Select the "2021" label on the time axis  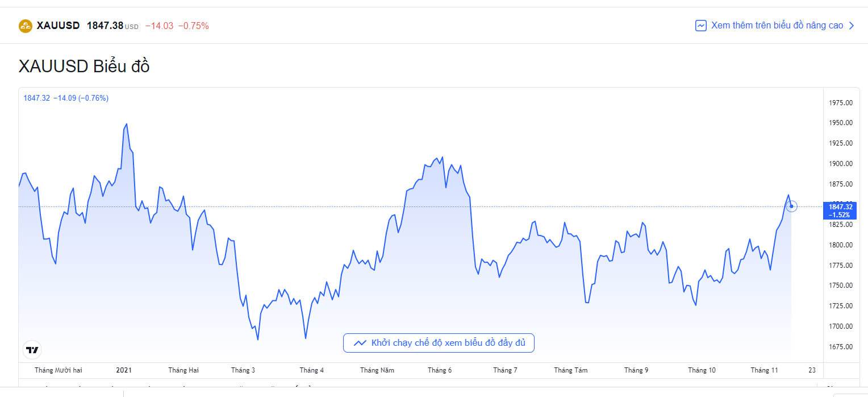point(124,370)
